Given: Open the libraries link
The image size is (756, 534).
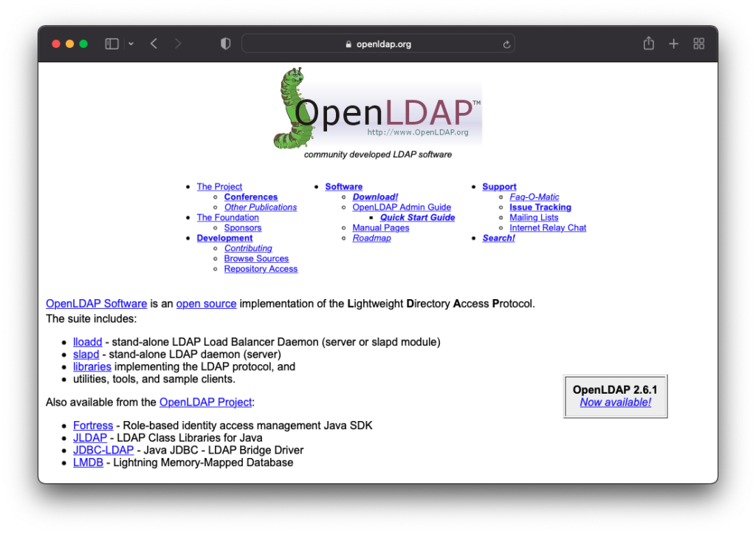Looking at the screenshot, I should [x=92, y=366].
